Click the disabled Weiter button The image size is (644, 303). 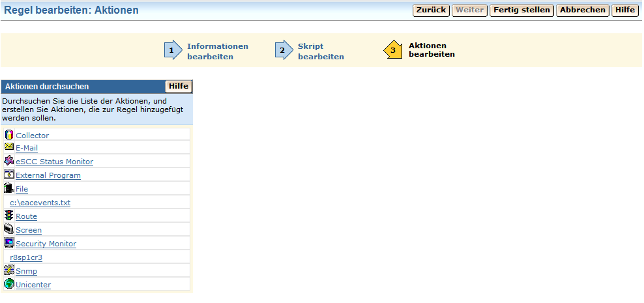470,10
